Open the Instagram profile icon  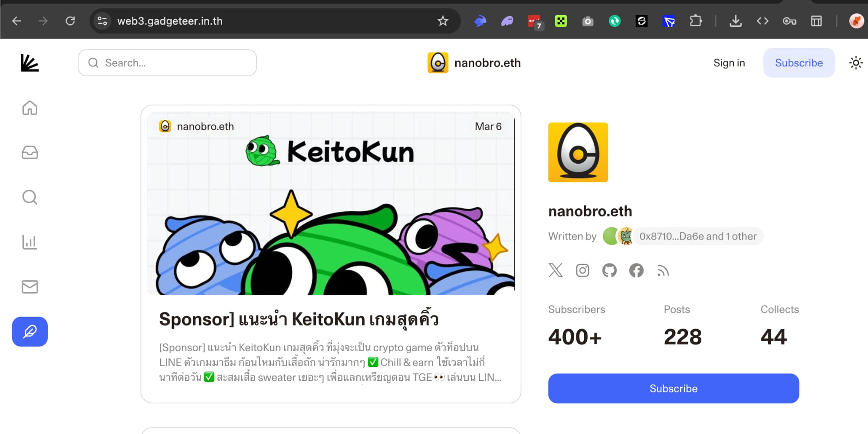coord(582,270)
